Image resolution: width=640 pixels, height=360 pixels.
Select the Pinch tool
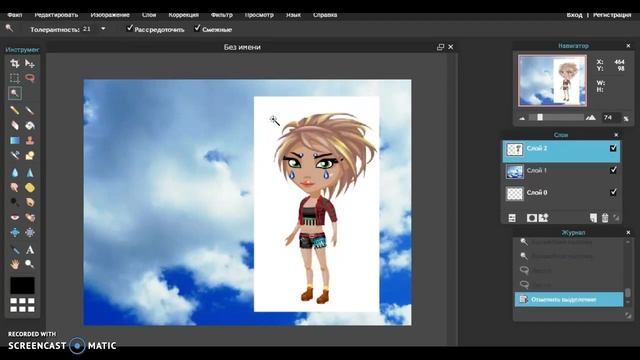point(30,232)
